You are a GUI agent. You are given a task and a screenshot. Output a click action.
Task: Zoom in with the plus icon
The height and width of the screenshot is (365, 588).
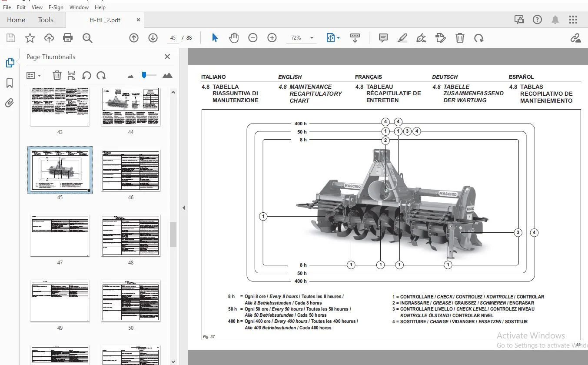pyautogui.click(x=272, y=38)
